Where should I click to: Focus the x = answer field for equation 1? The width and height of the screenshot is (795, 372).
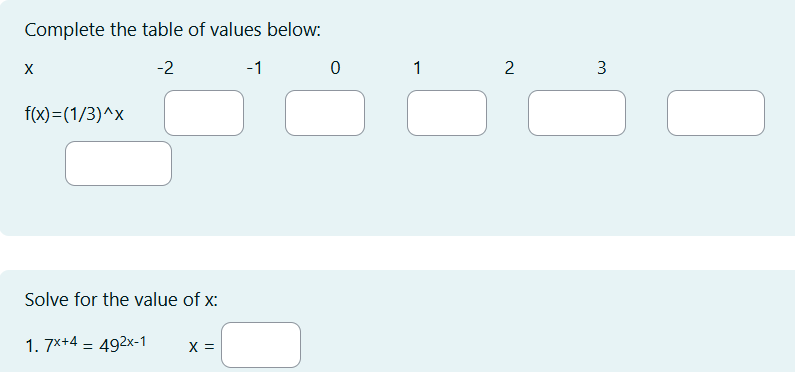(x=261, y=345)
